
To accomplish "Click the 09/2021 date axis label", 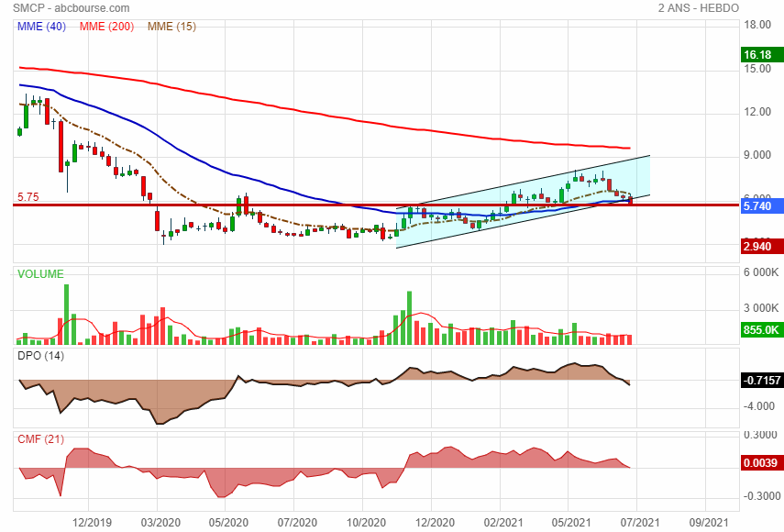I will tap(709, 523).
